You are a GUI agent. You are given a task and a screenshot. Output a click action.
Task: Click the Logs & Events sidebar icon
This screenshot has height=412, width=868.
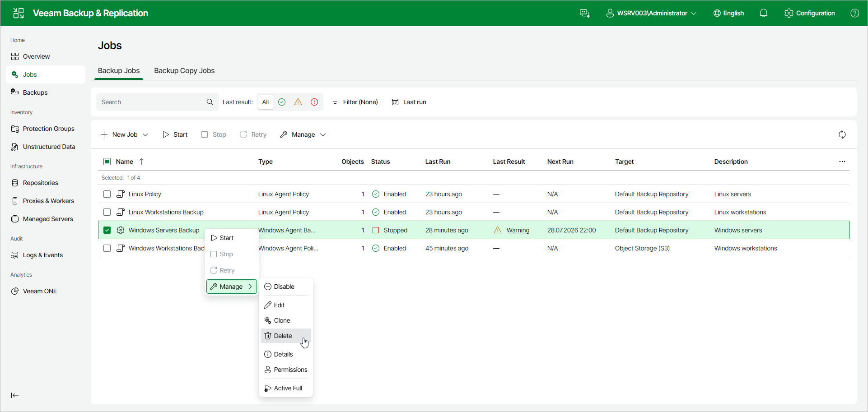click(x=15, y=255)
